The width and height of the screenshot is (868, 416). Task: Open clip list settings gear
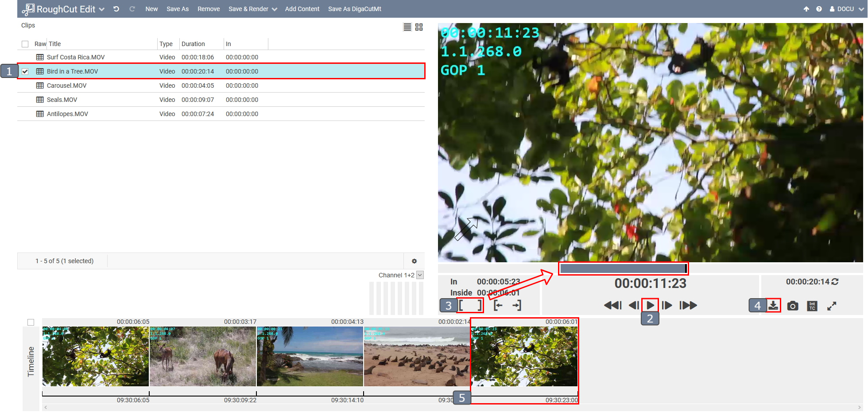[x=414, y=261]
